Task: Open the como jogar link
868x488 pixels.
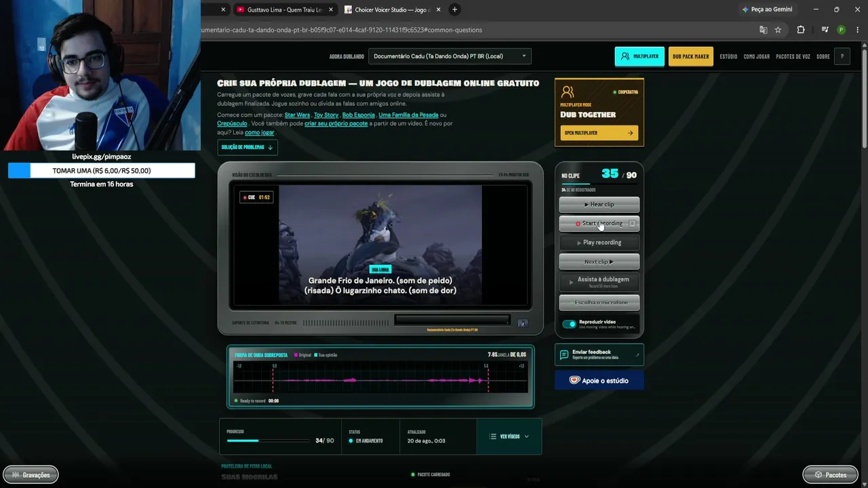Action: pos(259,132)
